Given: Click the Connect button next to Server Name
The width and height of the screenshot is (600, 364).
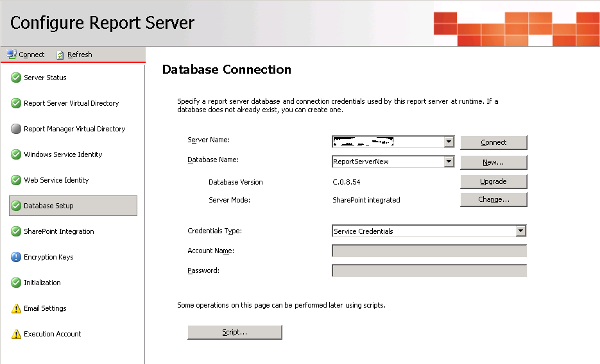Looking at the screenshot, I should click(x=493, y=142).
